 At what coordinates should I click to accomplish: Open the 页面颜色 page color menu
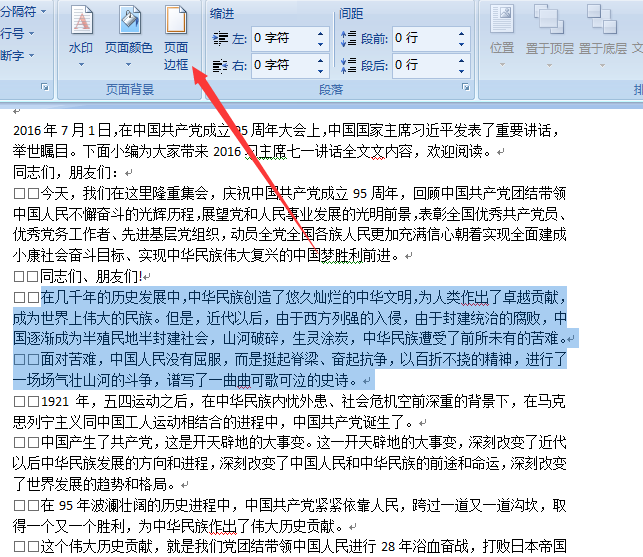[129, 37]
